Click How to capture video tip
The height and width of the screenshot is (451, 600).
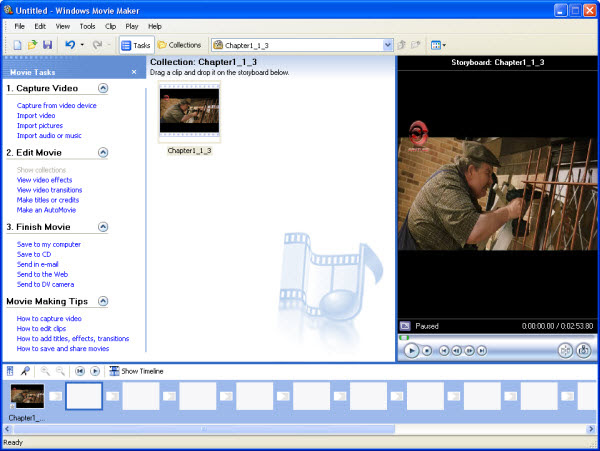(49, 319)
